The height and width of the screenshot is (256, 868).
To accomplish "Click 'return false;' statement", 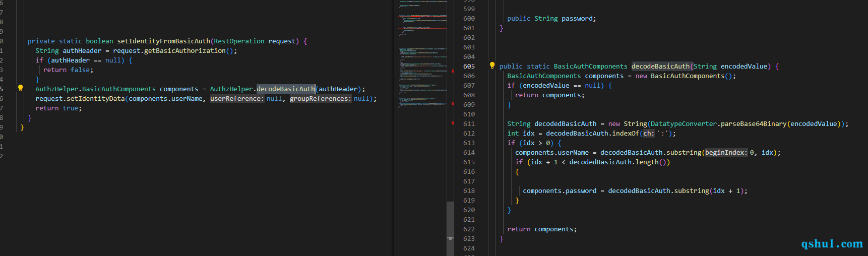I will click(x=68, y=70).
